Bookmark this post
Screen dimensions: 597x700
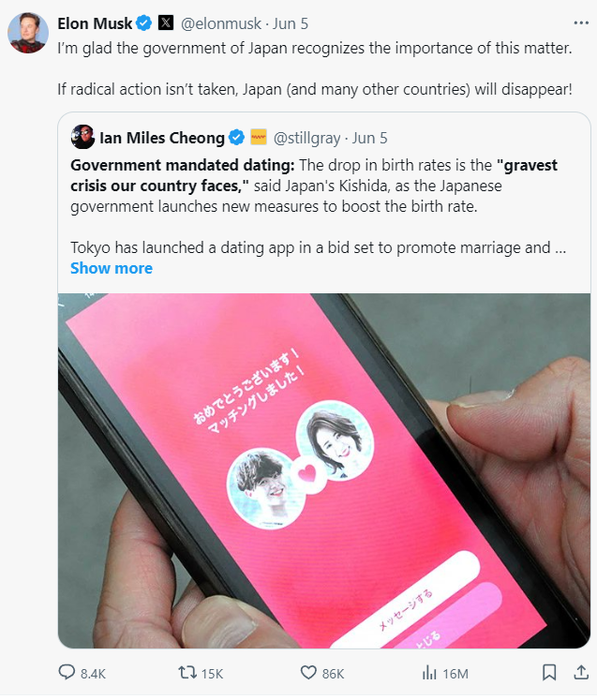click(x=549, y=672)
